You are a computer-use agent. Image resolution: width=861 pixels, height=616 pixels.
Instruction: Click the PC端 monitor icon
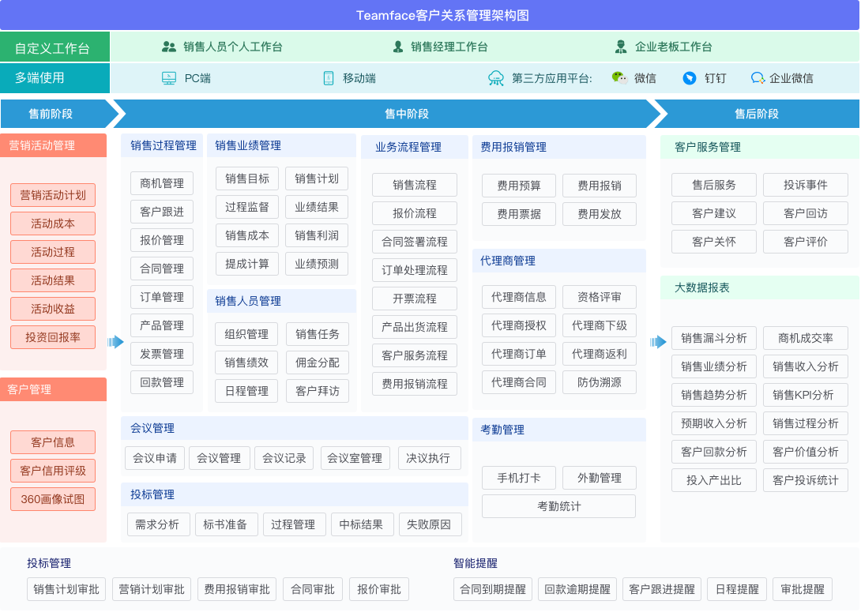169,77
